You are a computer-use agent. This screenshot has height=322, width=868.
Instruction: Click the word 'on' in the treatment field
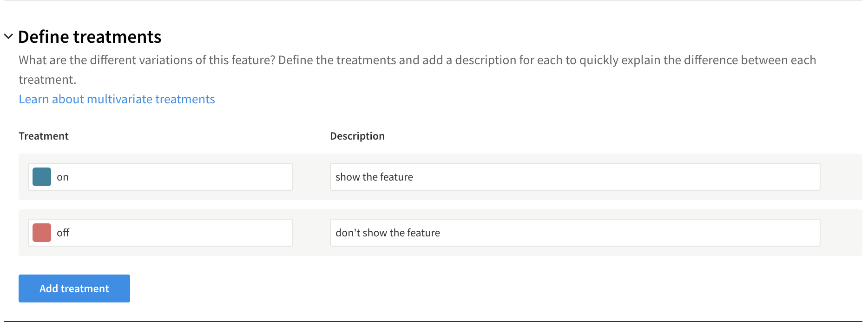point(63,177)
